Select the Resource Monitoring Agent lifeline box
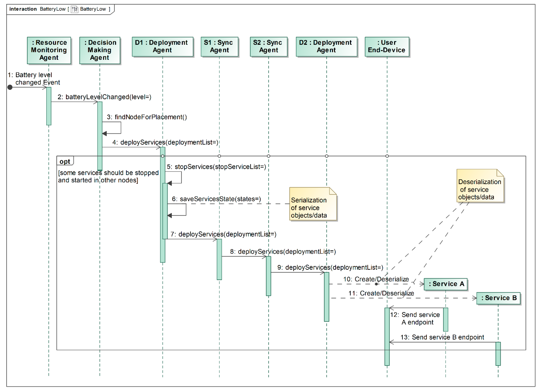Screen dimensions: 540x392 (x=49, y=50)
